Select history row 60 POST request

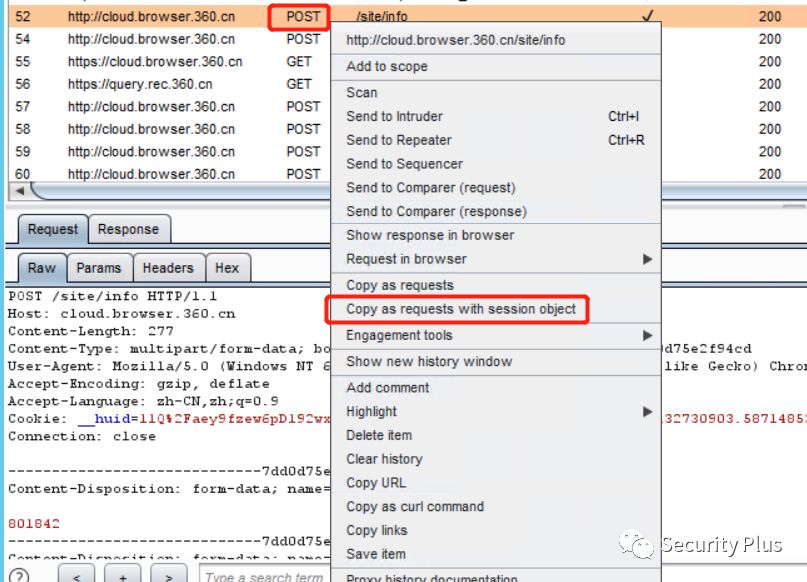pos(170,174)
